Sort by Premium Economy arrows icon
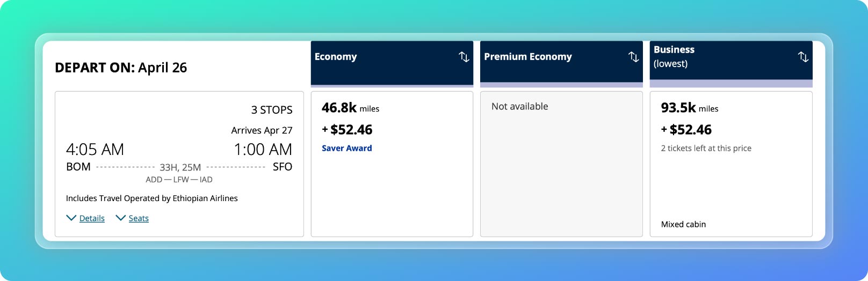 [634, 57]
